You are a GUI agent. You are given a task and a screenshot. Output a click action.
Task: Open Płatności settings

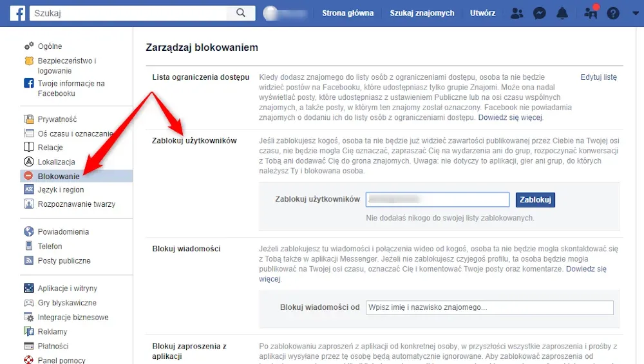pos(53,346)
